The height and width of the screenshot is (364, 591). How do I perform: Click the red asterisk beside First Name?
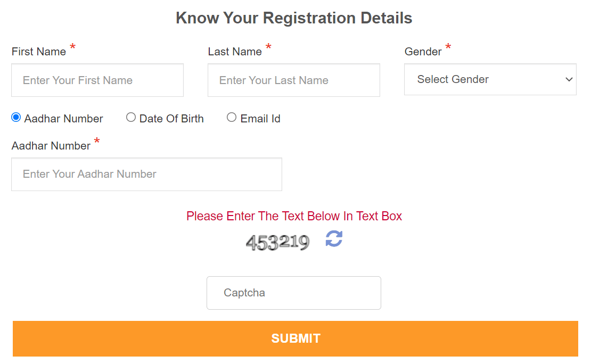pyautogui.click(x=72, y=47)
